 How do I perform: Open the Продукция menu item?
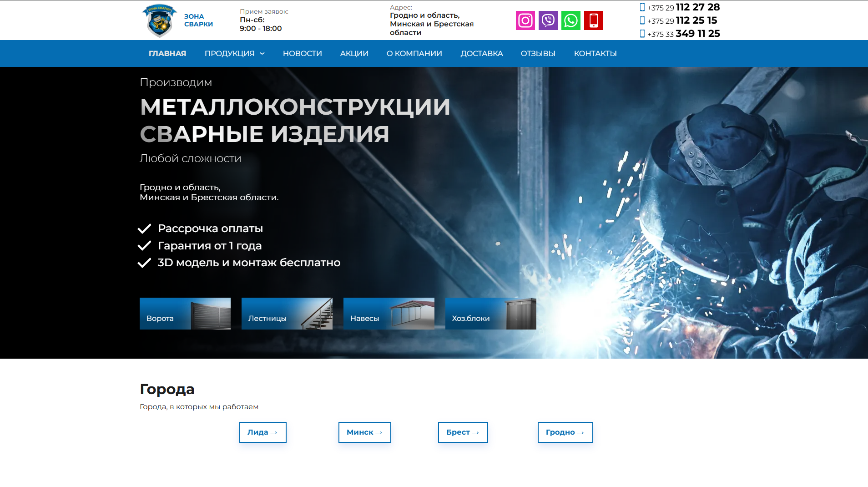pos(230,54)
